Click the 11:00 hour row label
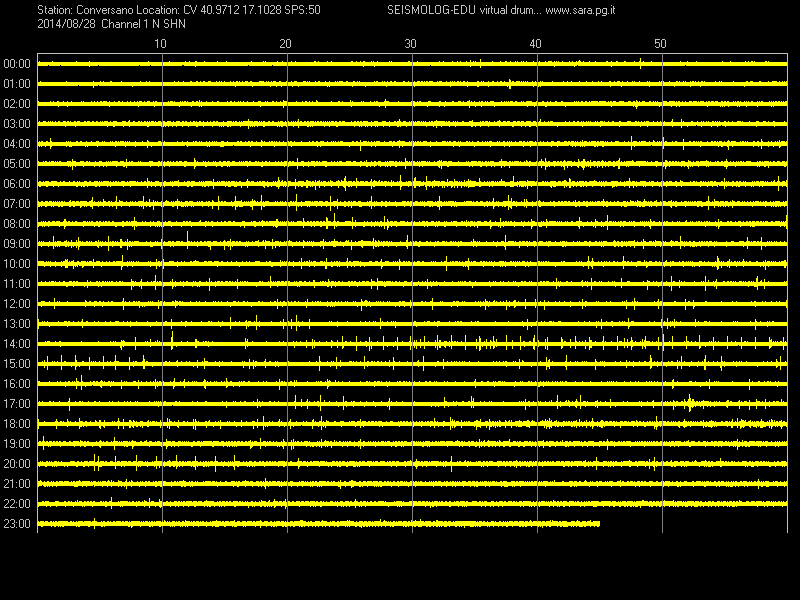800x600 pixels. (x=17, y=284)
